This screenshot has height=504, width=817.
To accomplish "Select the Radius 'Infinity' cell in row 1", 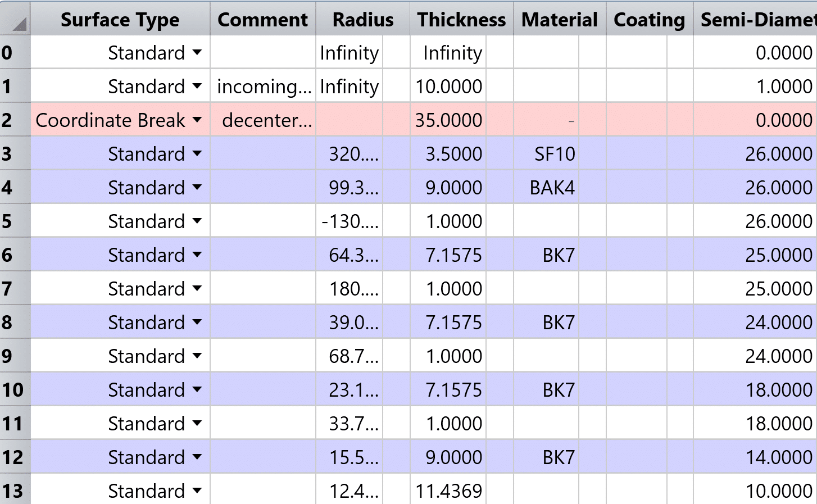I will click(350, 86).
